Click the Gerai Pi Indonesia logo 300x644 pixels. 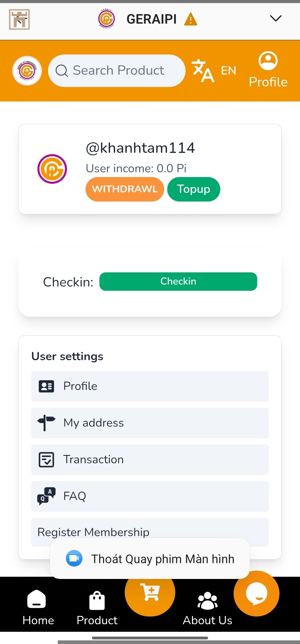click(27, 71)
